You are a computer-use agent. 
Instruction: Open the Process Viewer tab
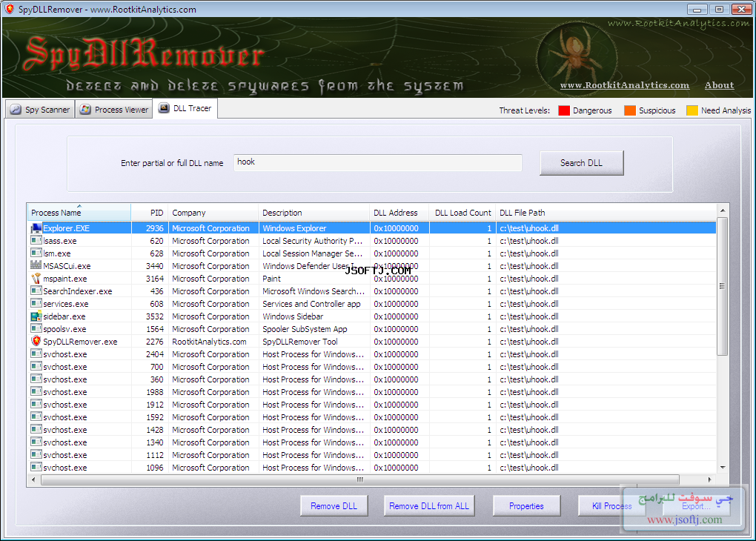click(114, 110)
